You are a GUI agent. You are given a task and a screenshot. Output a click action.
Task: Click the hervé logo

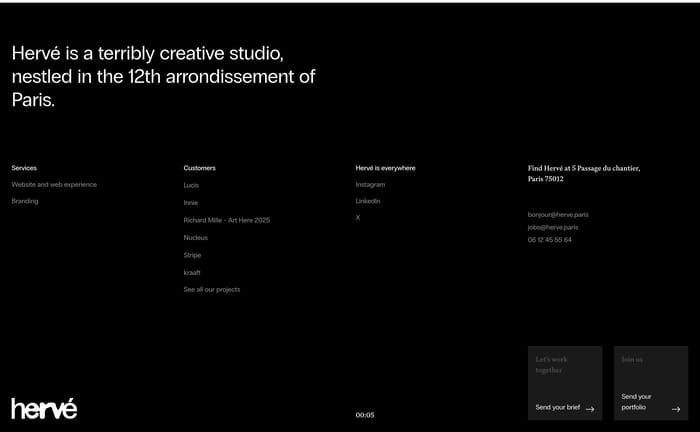44,408
